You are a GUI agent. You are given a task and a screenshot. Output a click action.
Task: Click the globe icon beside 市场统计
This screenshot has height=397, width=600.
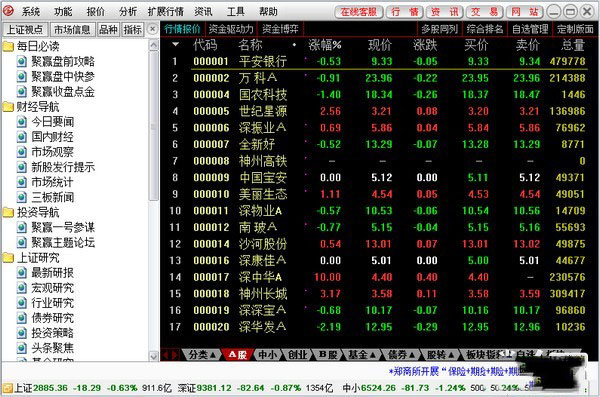22,182
